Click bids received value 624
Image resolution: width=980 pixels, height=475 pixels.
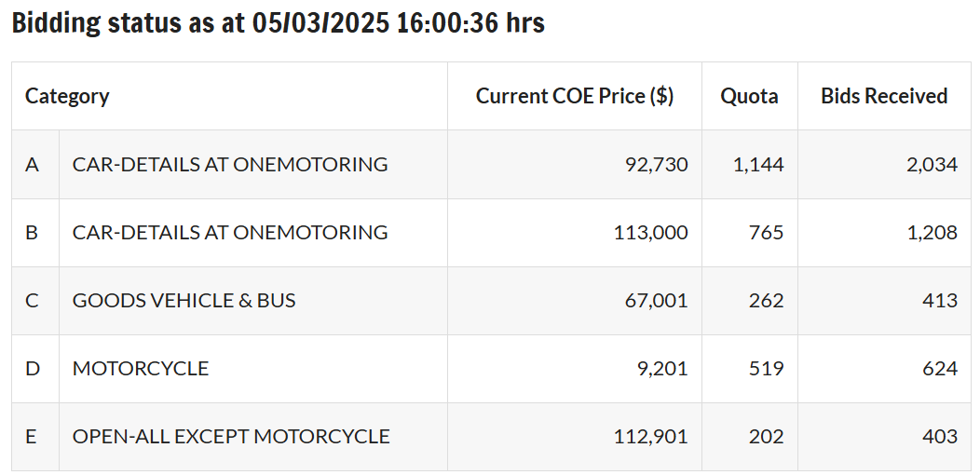[940, 369]
